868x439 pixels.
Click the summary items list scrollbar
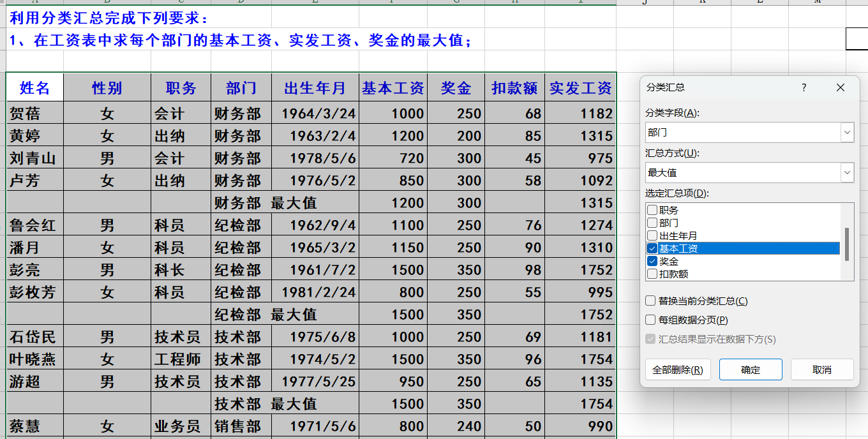pos(847,244)
